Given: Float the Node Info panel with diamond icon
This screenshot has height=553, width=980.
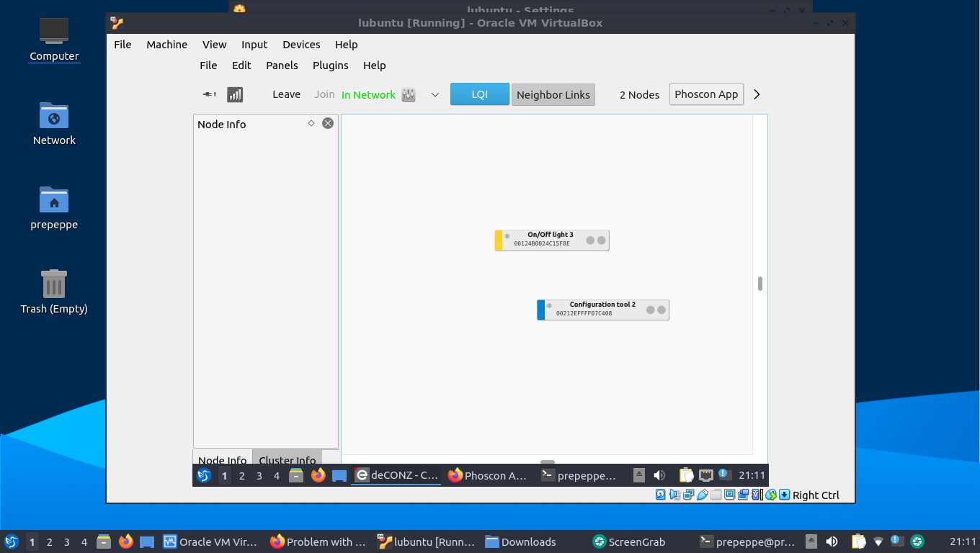Looking at the screenshot, I should [x=311, y=123].
